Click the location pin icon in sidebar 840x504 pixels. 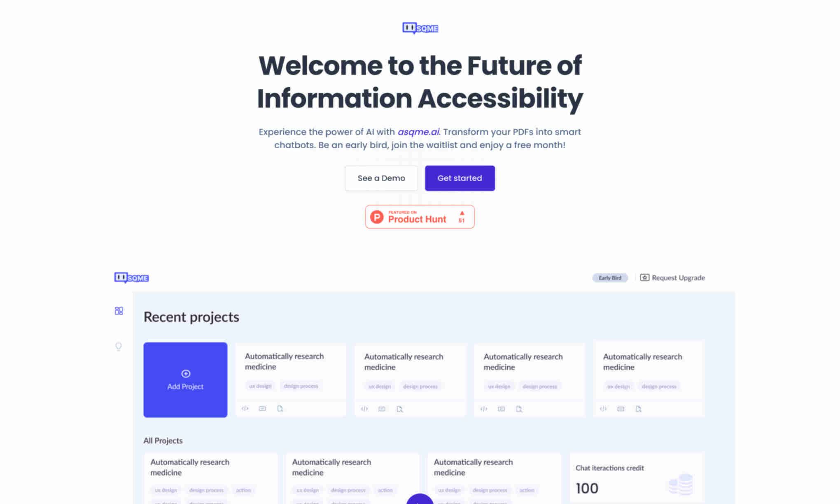118,346
